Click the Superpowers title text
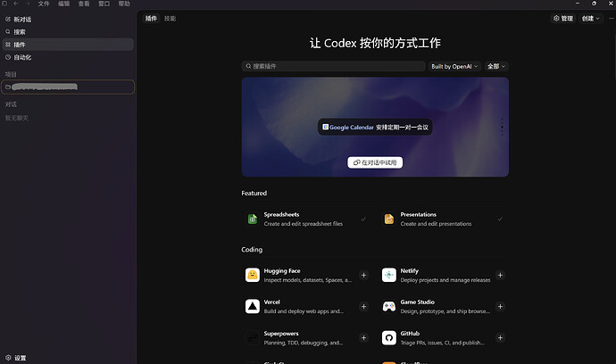 point(281,334)
